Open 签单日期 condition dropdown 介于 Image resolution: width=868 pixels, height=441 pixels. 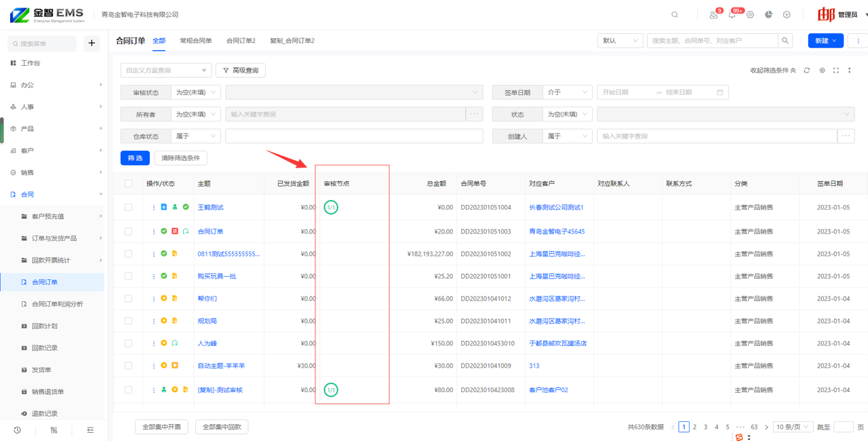(x=567, y=92)
